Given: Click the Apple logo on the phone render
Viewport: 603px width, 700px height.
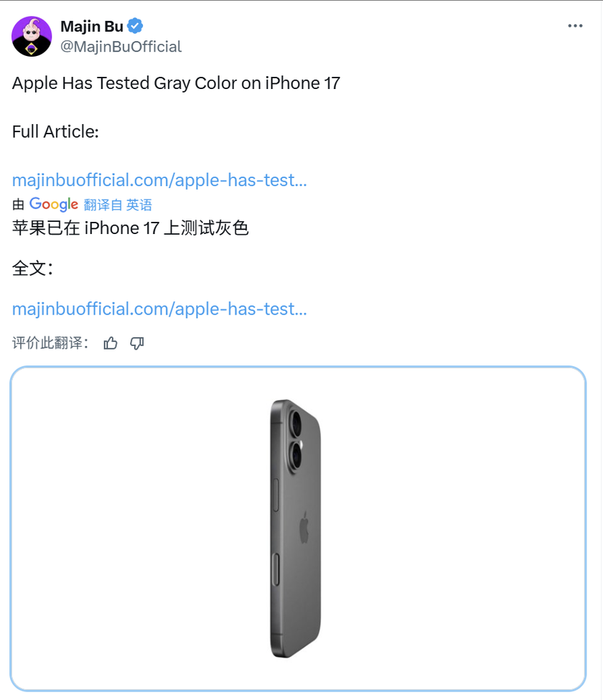Looking at the screenshot, I should [x=304, y=527].
